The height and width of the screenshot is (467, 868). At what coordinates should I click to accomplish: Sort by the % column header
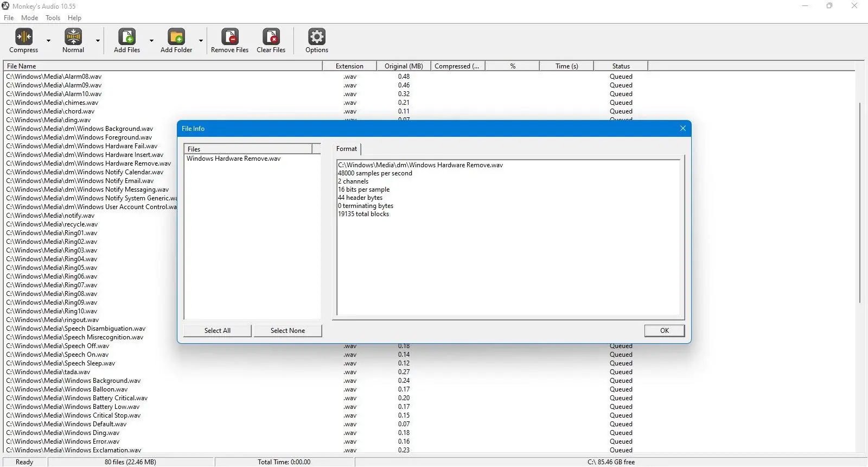(x=512, y=66)
